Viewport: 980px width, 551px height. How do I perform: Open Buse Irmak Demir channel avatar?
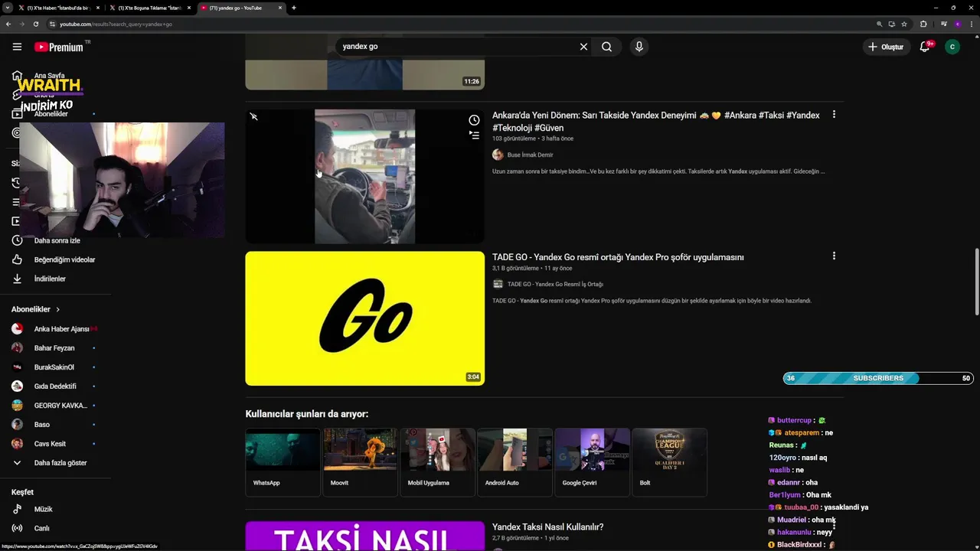click(498, 155)
